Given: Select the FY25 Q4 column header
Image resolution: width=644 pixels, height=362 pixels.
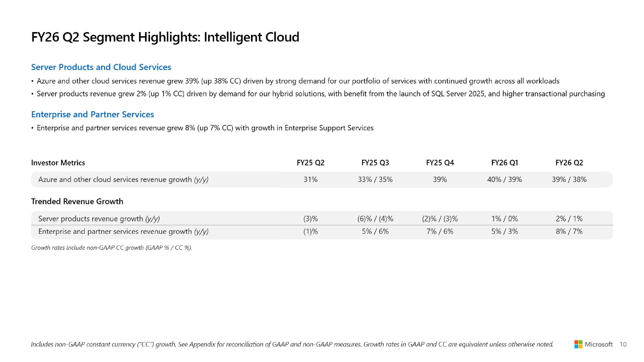Looking at the screenshot, I should (x=440, y=163).
